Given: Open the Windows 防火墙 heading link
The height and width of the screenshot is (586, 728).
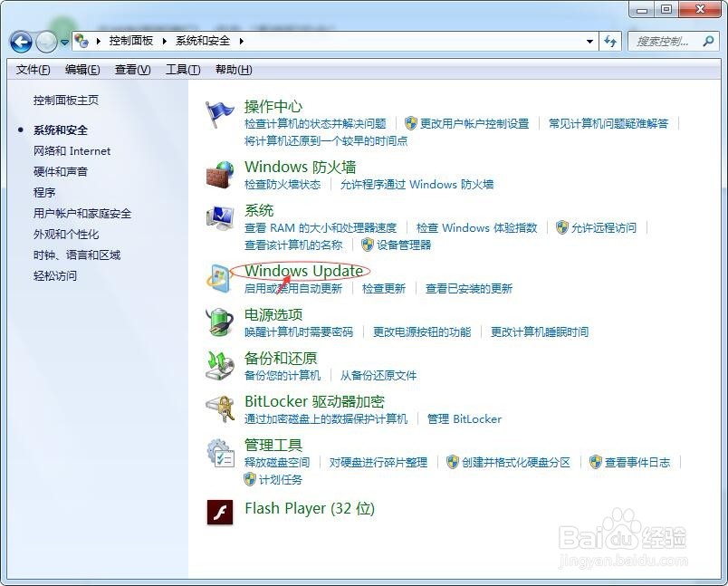Looking at the screenshot, I should click(x=301, y=167).
